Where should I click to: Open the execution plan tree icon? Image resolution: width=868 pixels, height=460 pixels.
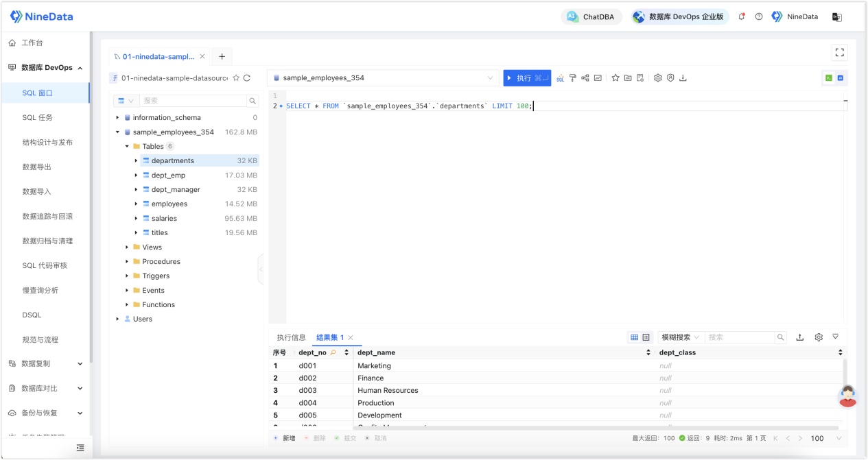(x=585, y=78)
